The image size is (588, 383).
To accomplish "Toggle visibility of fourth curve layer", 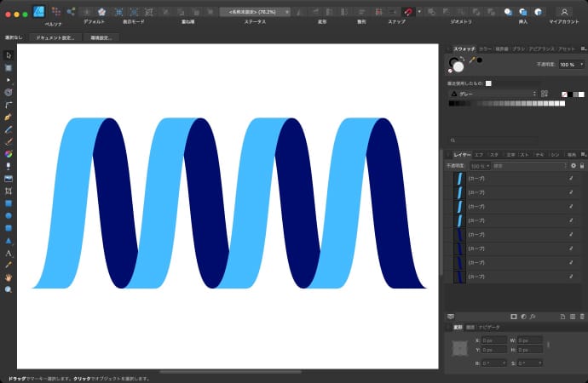I will click(571, 220).
